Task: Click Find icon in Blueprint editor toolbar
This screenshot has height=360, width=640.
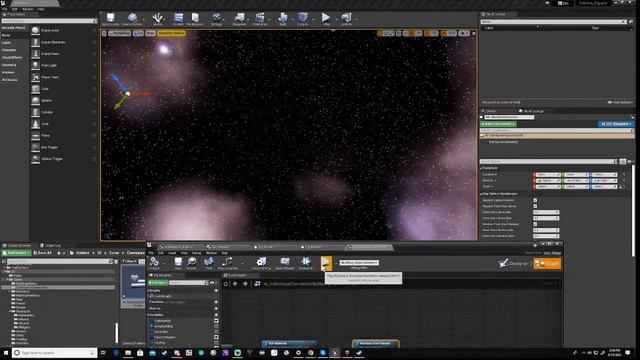Action: pyautogui.click(x=209, y=263)
